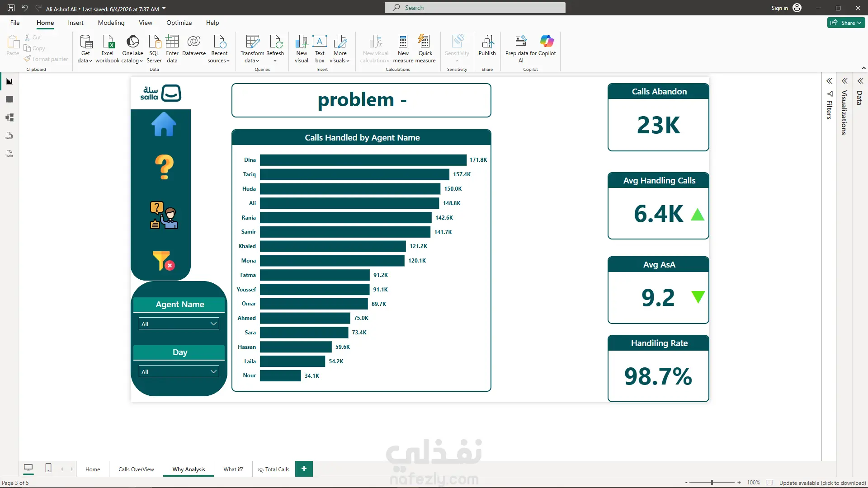Open file name dropdown in title bar

(164, 8)
